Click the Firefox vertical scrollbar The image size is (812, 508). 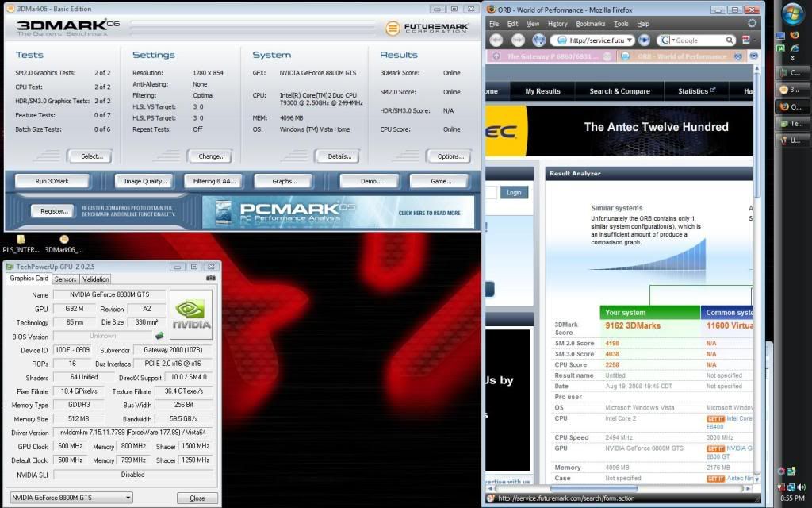pos(756,274)
